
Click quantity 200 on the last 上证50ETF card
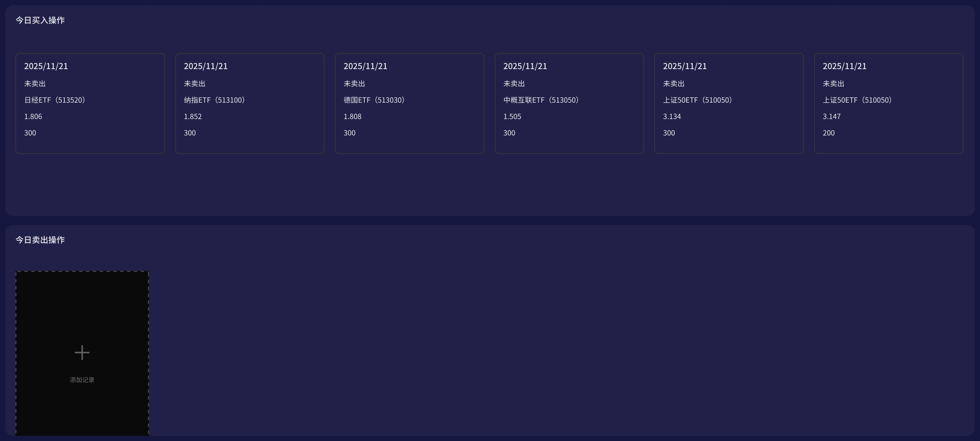829,133
